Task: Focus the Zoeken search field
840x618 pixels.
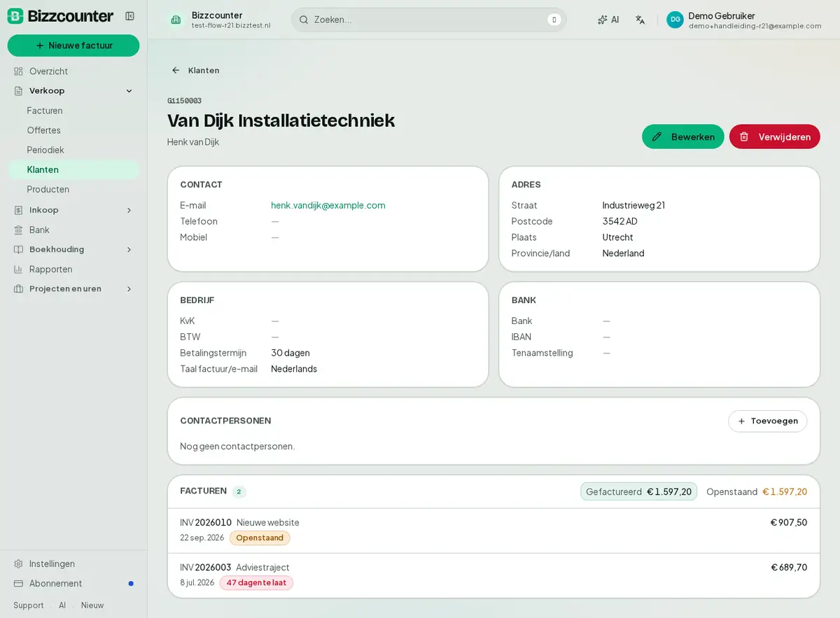Action: (429, 20)
